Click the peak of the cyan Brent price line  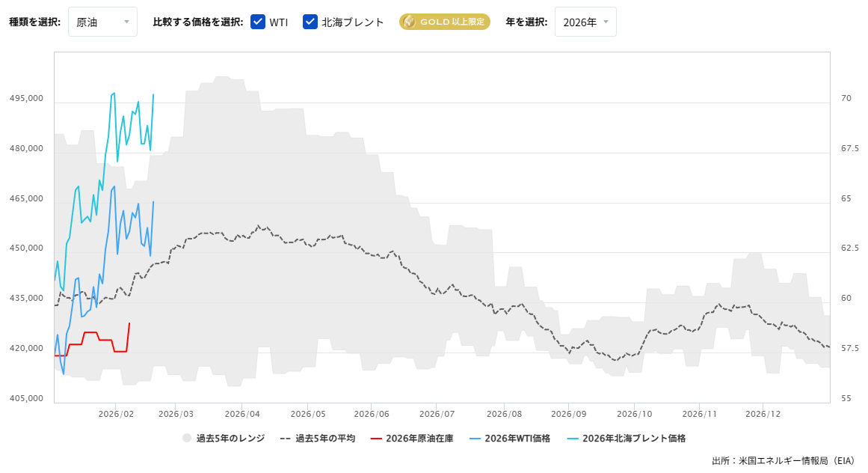[113, 93]
